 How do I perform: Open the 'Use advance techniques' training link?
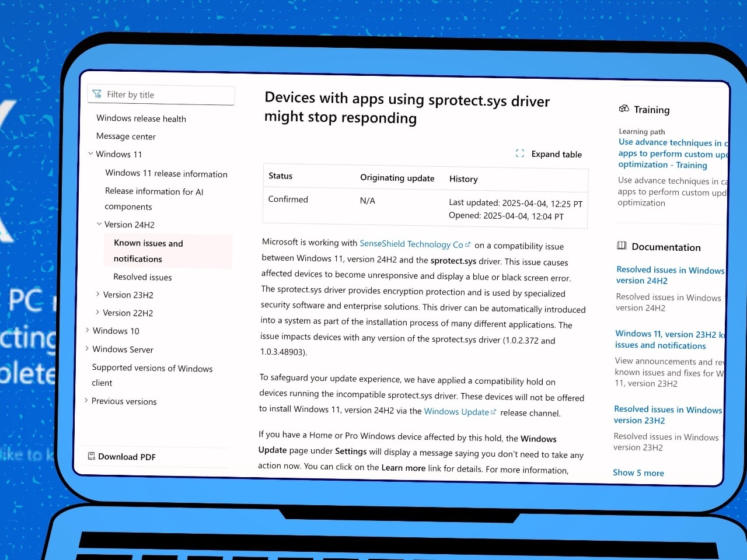(673, 153)
